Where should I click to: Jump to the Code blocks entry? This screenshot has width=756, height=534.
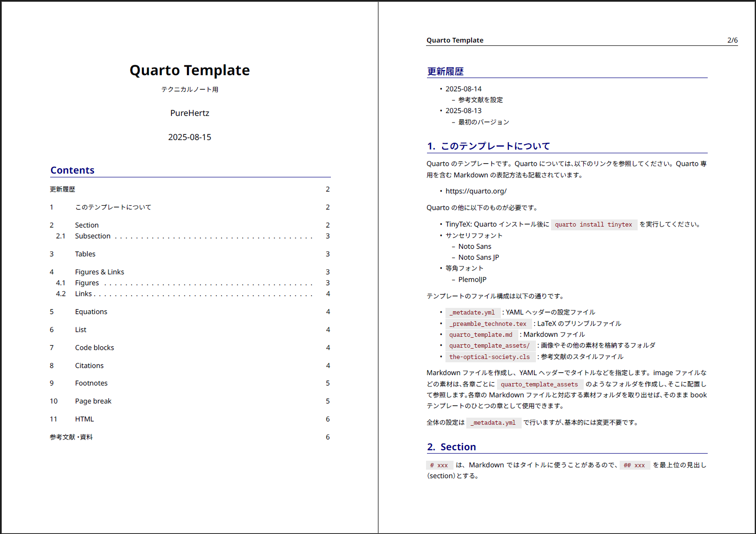[x=95, y=348]
